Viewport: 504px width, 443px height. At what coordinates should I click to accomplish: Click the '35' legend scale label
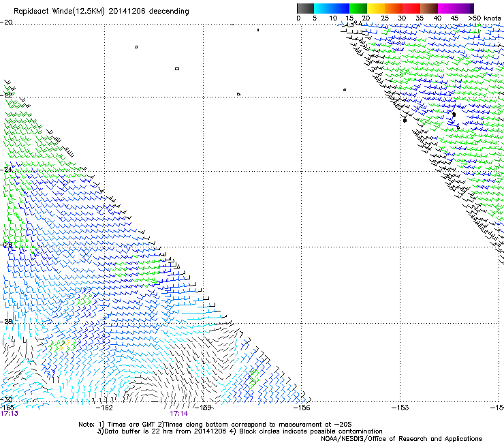coord(420,18)
